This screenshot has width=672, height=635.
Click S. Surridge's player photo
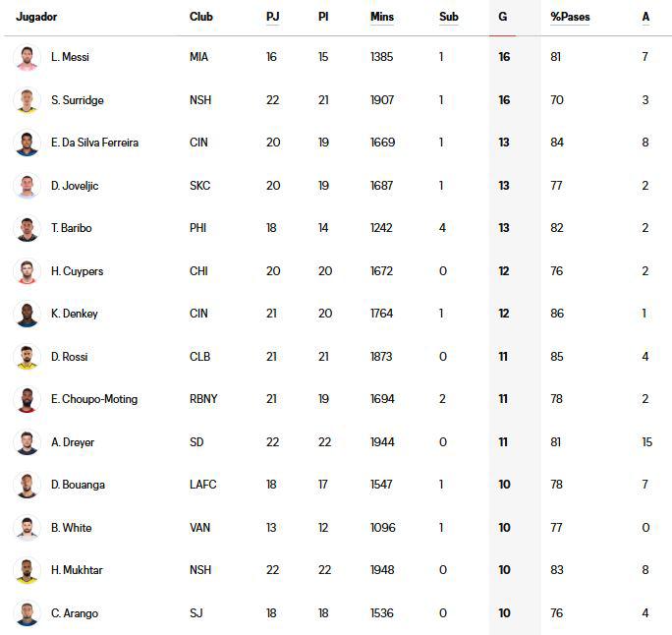click(x=27, y=100)
